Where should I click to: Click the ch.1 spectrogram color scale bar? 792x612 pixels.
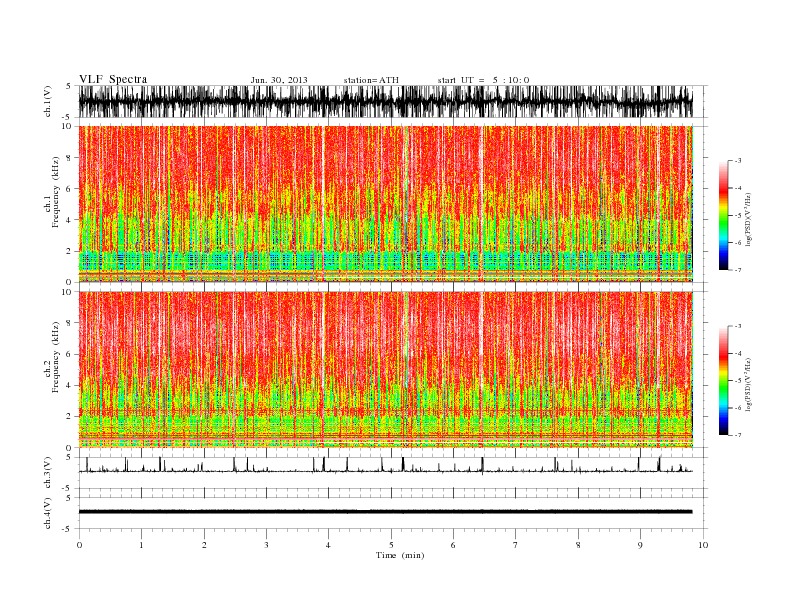tap(723, 216)
